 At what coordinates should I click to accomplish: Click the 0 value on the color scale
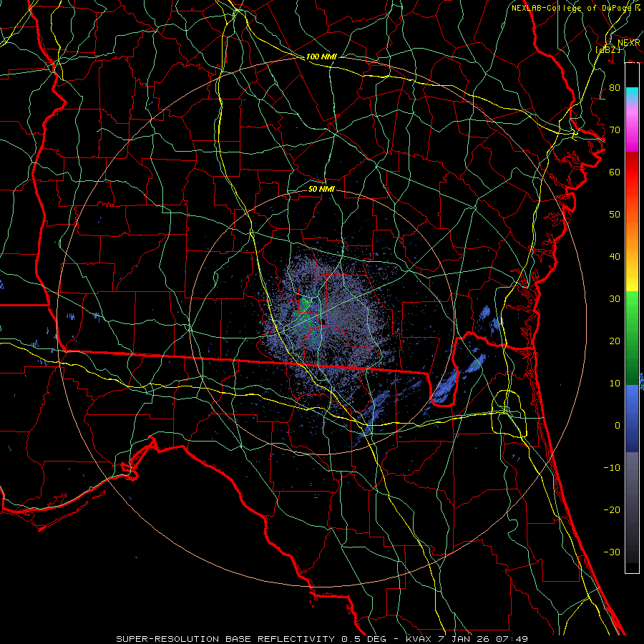point(618,426)
